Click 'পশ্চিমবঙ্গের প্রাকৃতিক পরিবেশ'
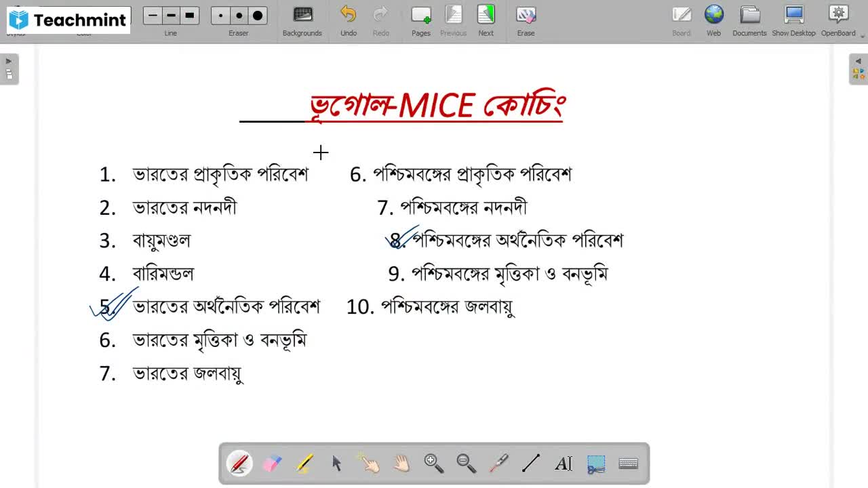The width and height of the screenshot is (868, 488). (x=473, y=174)
